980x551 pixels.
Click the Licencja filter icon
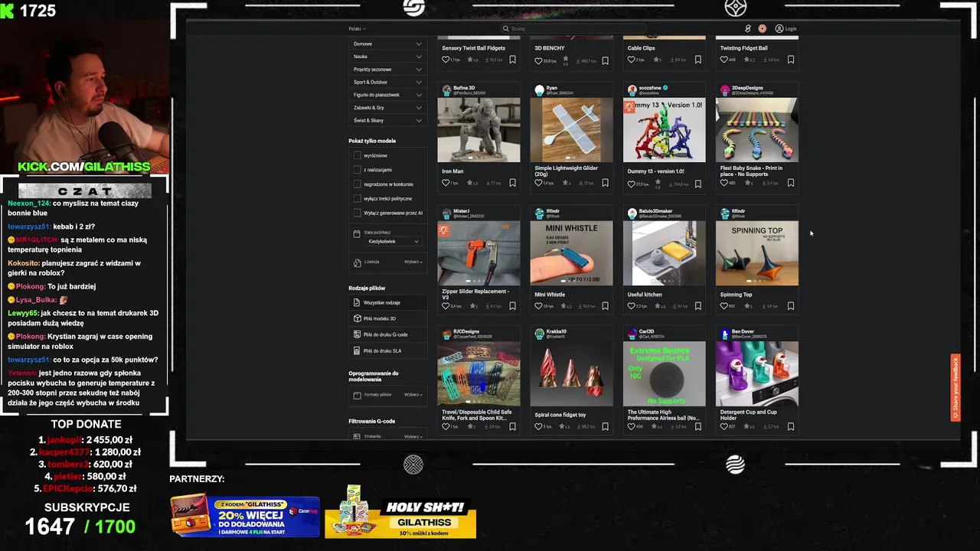tap(357, 262)
